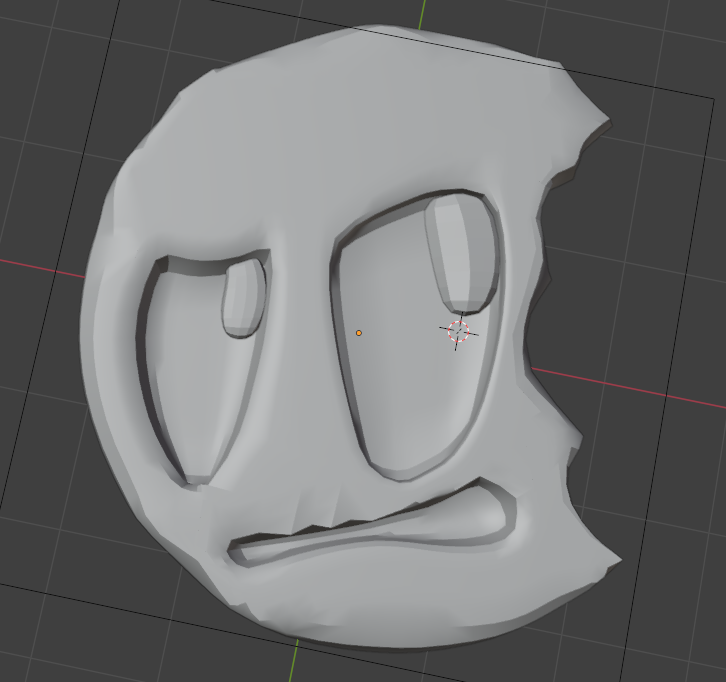The height and width of the screenshot is (682, 726).
Task: Click the raised pupil in the larger eye socket
Action: pyautogui.click(x=463, y=254)
